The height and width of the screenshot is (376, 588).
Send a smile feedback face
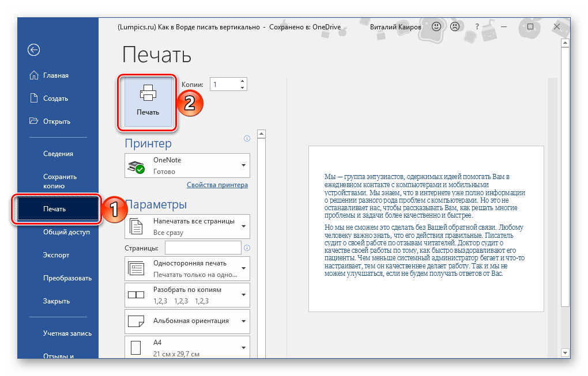click(438, 26)
